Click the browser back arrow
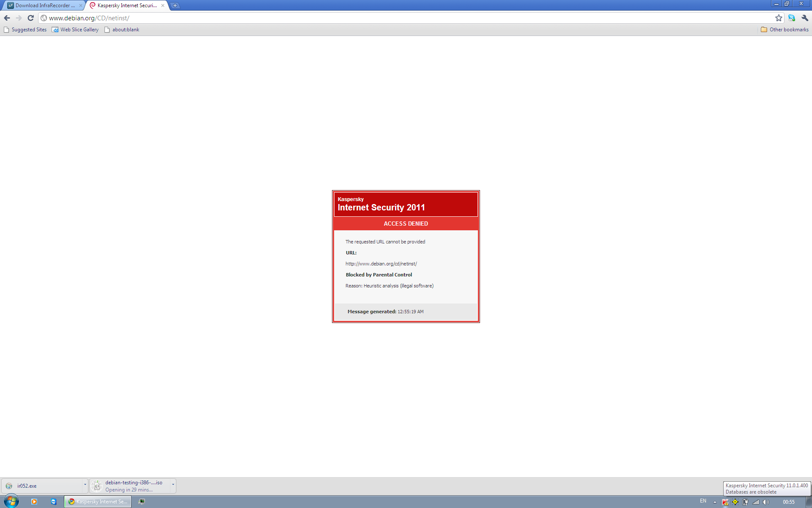Image resolution: width=812 pixels, height=508 pixels. click(7, 18)
